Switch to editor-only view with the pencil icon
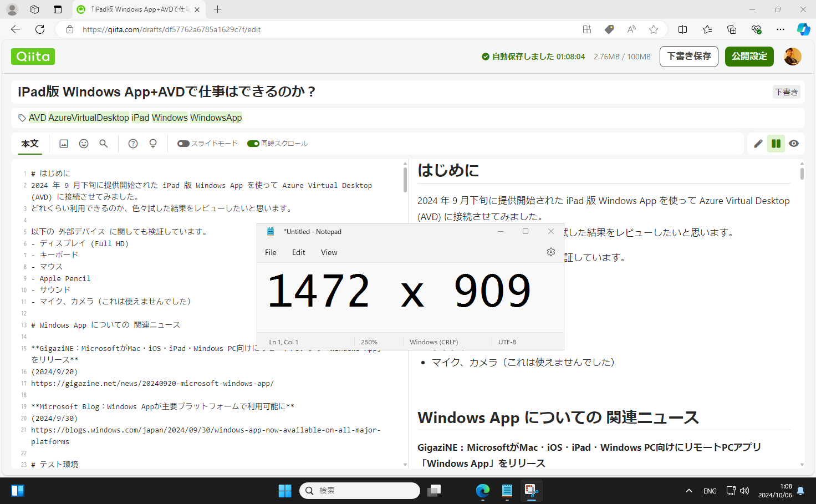The image size is (816, 504). tap(758, 143)
